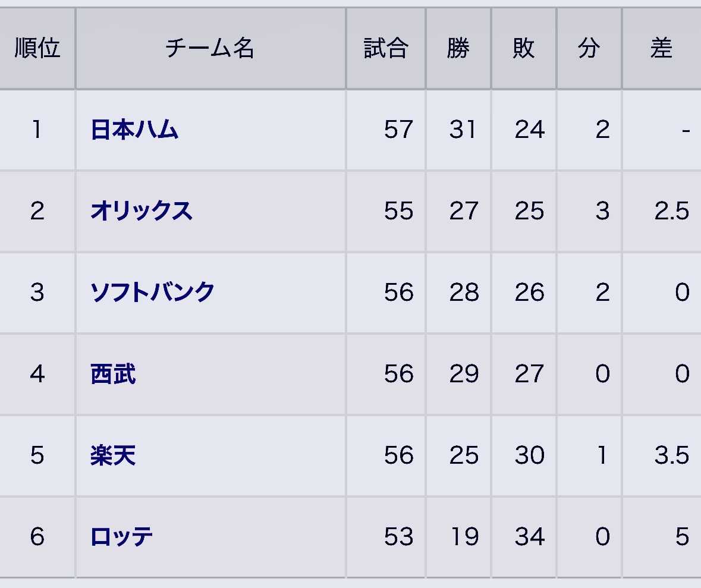This screenshot has width=701, height=588.
Task: Select ソフトバンク's losses value 26
Action: 529,293
